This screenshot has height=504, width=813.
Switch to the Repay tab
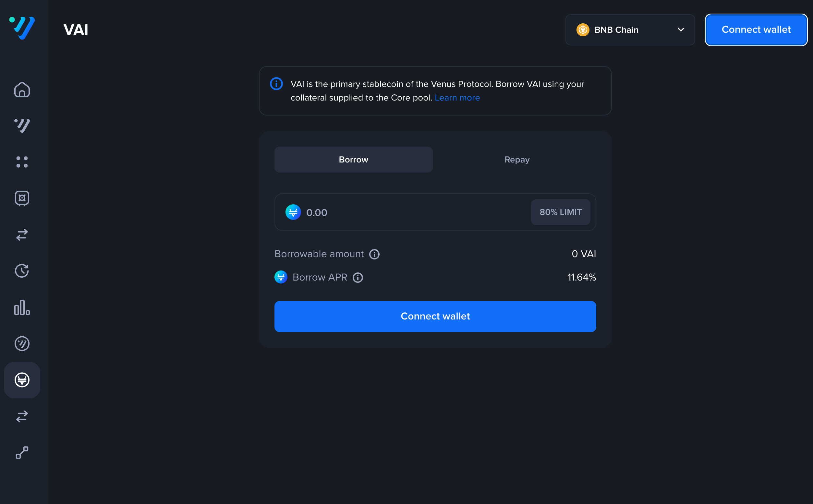point(517,160)
